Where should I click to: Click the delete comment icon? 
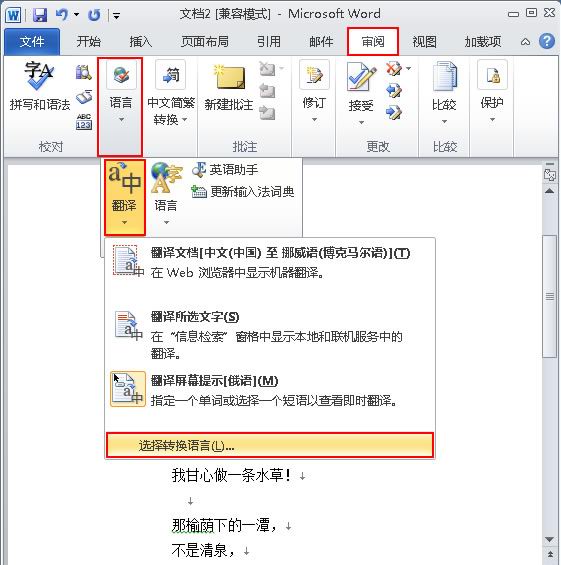(267, 68)
